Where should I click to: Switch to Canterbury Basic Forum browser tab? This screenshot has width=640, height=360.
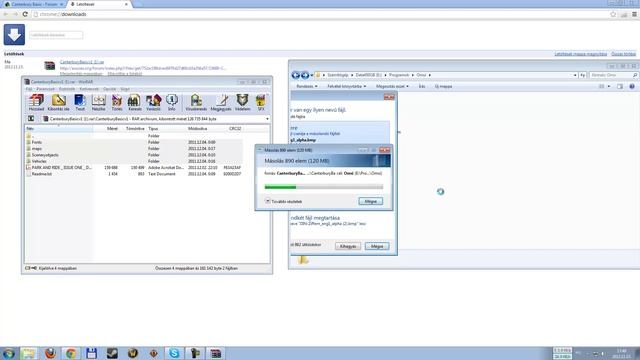[33, 4]
